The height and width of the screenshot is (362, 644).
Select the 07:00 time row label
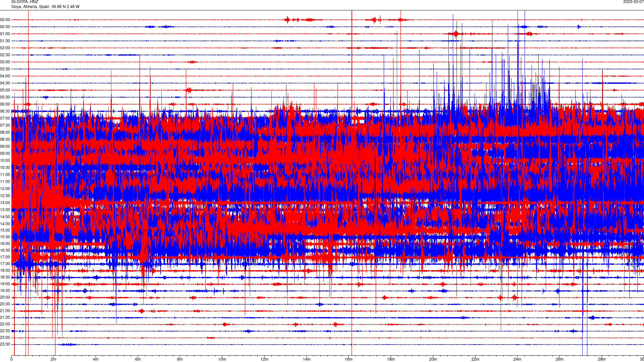pyautogui.click(x=5, y=118)
